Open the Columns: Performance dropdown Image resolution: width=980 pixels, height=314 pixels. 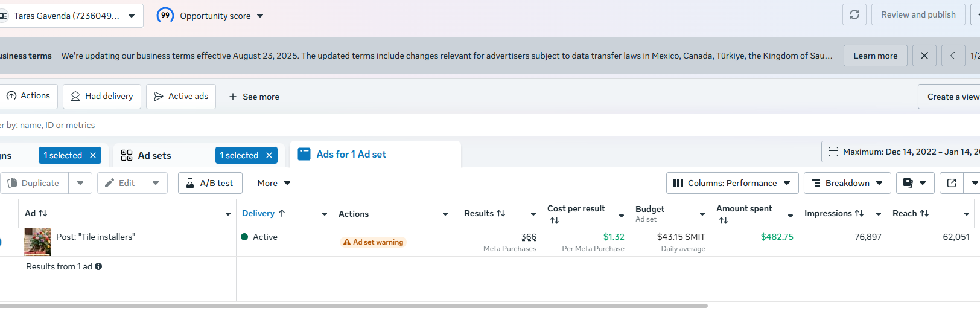(732, 183)
